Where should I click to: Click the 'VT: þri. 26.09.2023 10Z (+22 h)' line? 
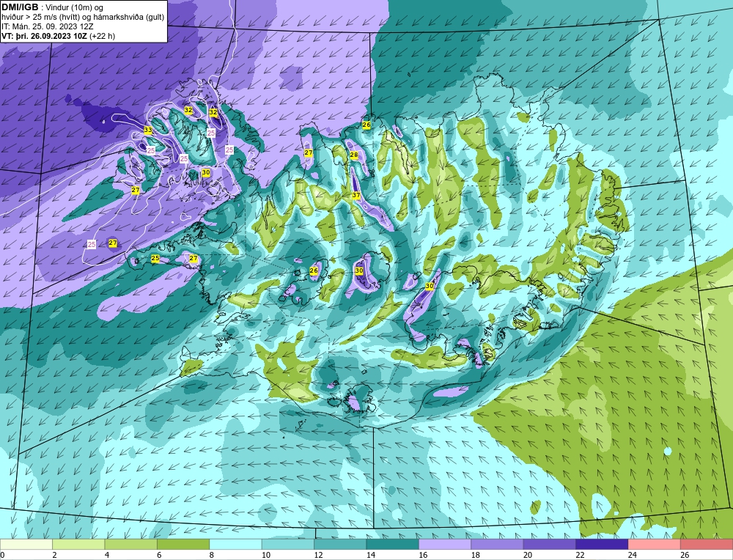59,36
